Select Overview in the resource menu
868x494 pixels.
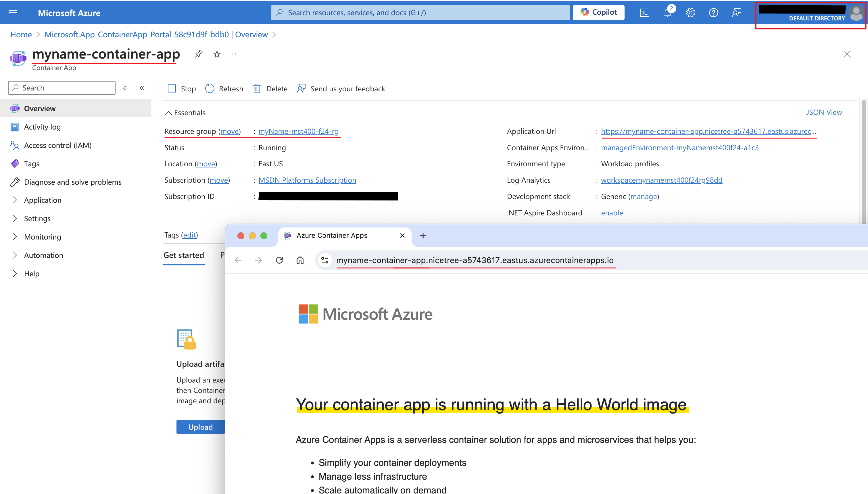point(75,108)
